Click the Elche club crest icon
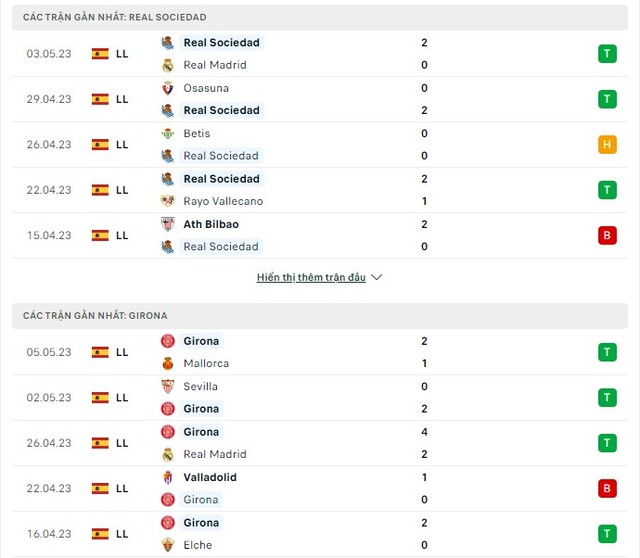The width and height of the screenshot is (640, 558). click(168, 545)
